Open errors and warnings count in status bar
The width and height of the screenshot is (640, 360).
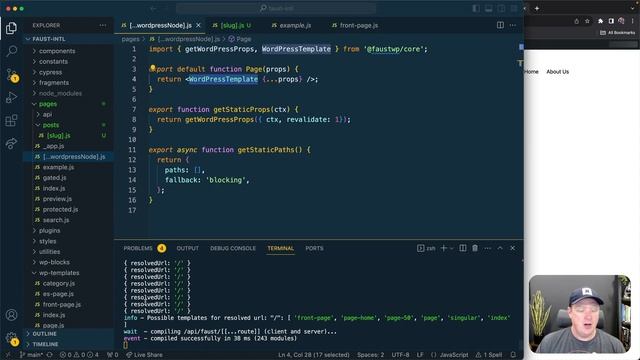(x=80, y=355)
